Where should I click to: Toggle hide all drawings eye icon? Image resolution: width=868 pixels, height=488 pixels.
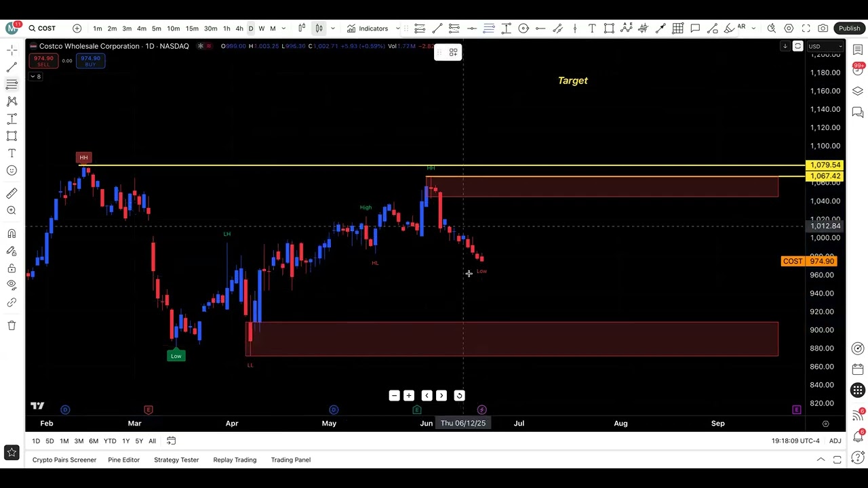coord(12,285)
